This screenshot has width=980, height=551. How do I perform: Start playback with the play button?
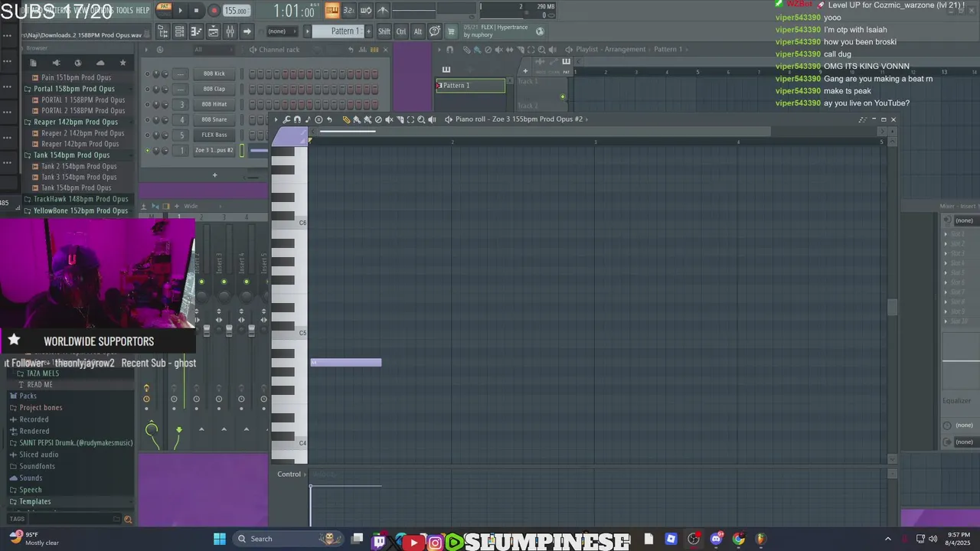(x=181, y=11)
